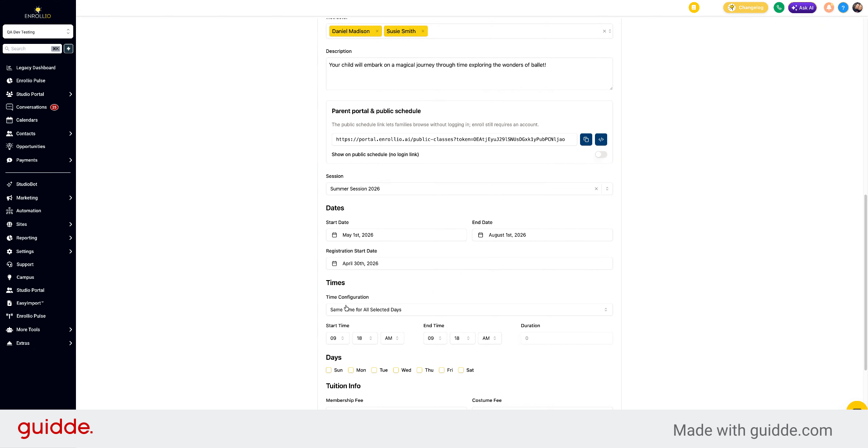Open embed code for public schedule

(601, 139)
